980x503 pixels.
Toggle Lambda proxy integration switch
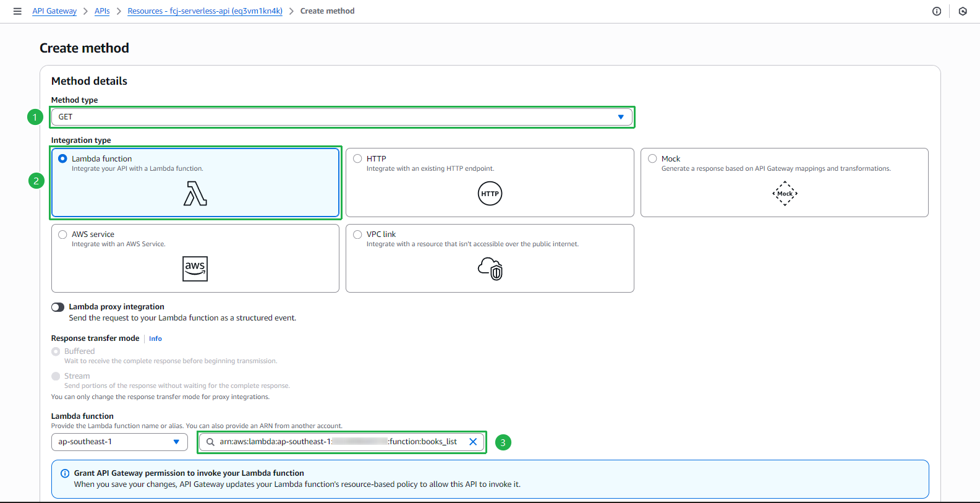tap(58, 307)
